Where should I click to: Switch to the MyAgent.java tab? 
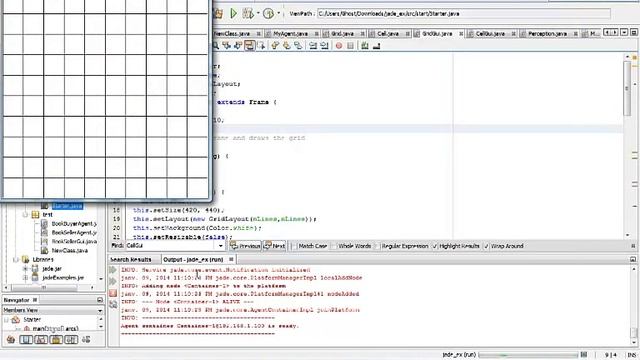tap(290, 33)
